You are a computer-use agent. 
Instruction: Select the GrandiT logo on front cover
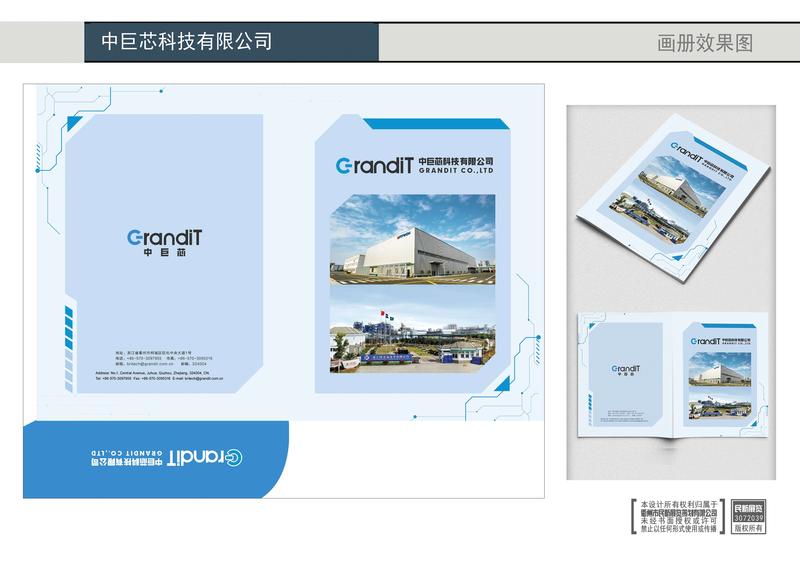point(374,165)
